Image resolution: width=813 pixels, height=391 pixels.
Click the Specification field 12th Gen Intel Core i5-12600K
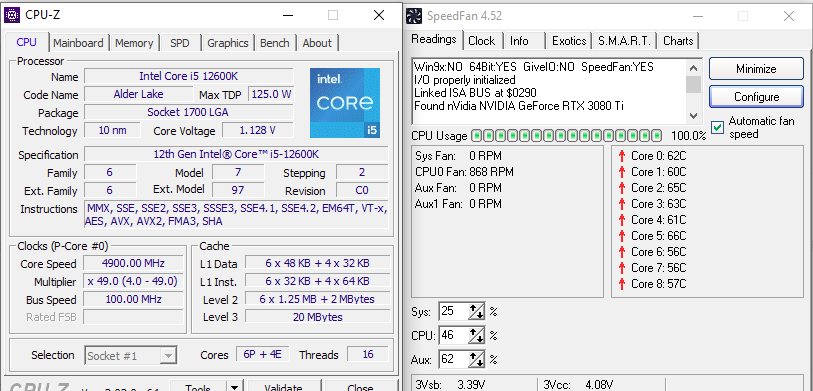click(236, 155)
